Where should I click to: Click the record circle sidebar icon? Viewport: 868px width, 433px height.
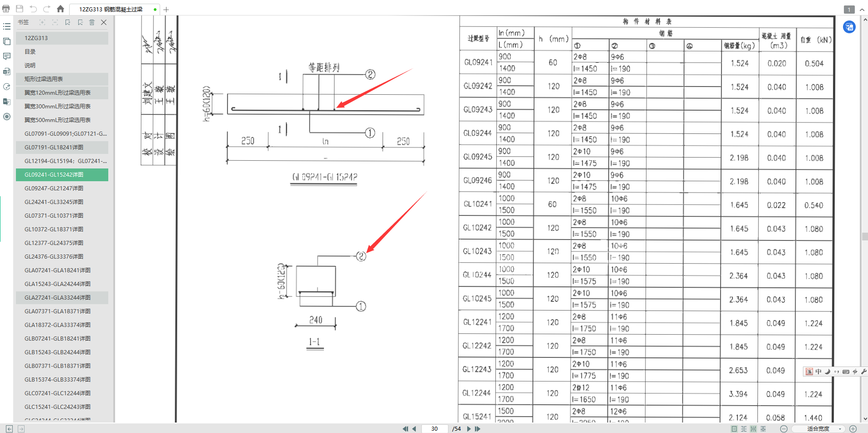(6, 117)
